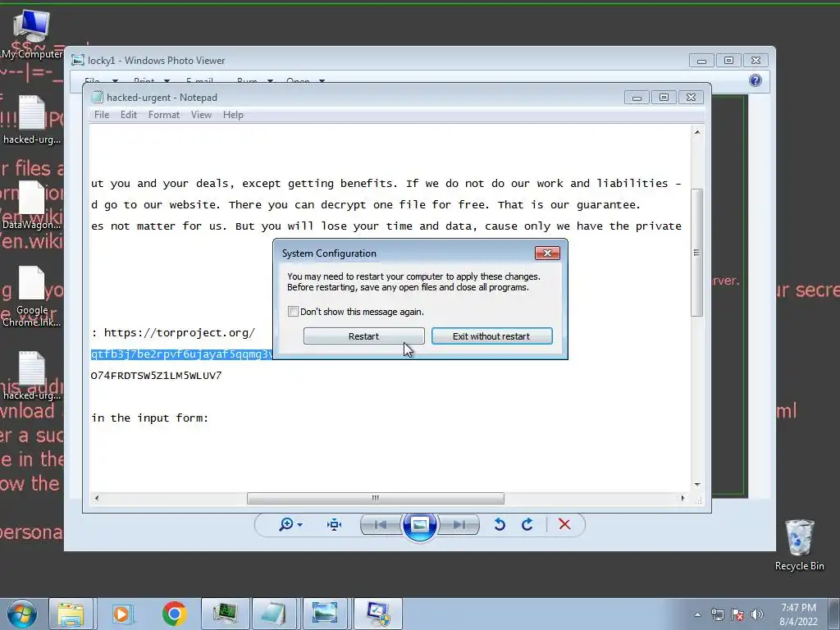Click Notepad scroll right arrow

click(x=682, y=498)
